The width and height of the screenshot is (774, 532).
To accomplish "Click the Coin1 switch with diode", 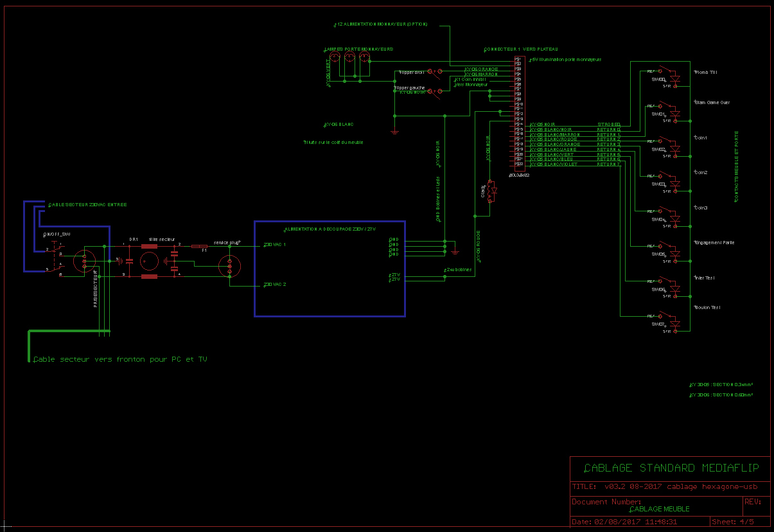I will tap(668, 145).
